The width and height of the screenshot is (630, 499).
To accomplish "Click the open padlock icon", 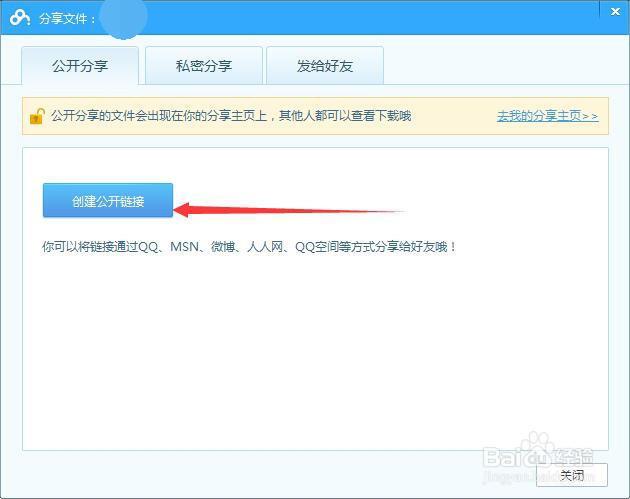I will tap(37, 116).
